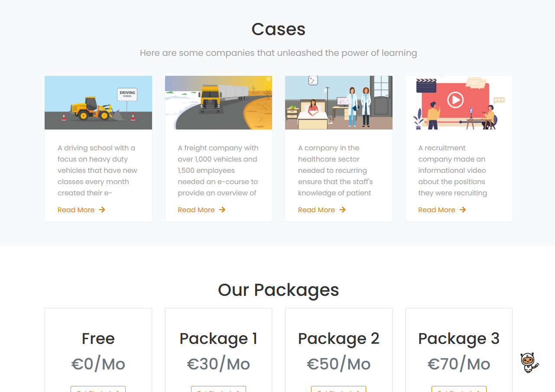The height and width of the screenshot is (392, 555).
Task: Open the chatbot mascot icon
Action: coord(529,363)
